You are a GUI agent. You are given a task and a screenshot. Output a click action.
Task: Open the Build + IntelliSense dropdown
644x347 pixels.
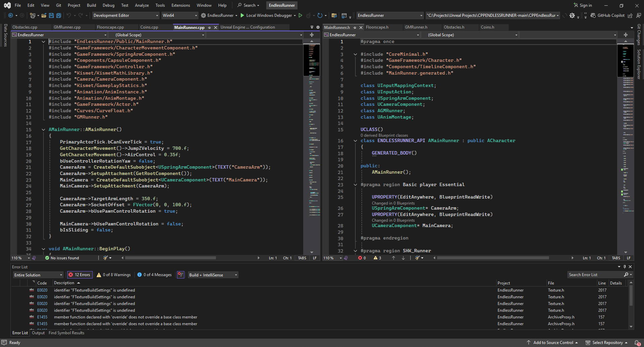click(213, 275)
